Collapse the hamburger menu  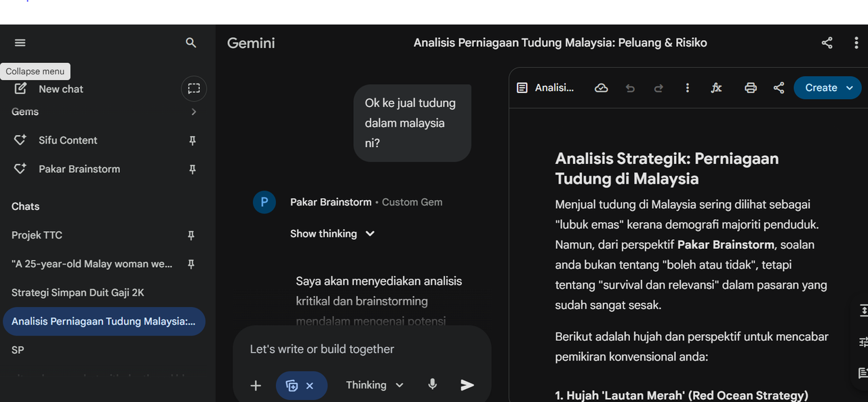pyautogui.click(x=20, y=43)
